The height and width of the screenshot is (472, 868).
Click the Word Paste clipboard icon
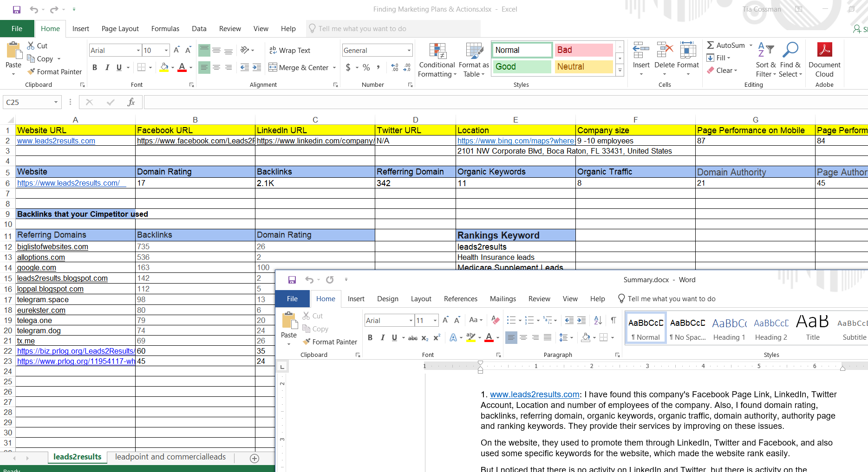click(x=289, y=320)
